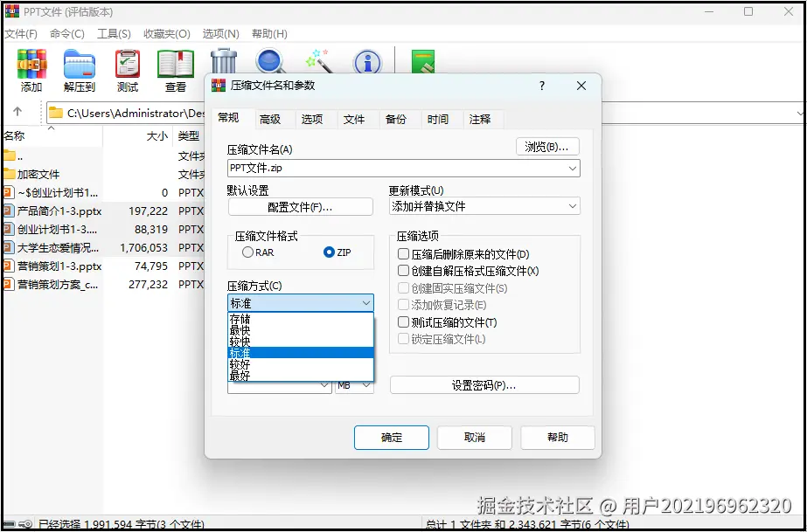Toggle 添加恢复记录 checkbox

(404, 306)
